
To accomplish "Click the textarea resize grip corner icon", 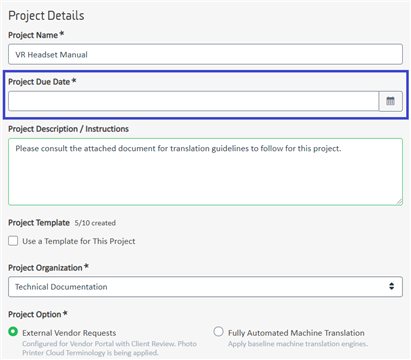I will [399, 201].
